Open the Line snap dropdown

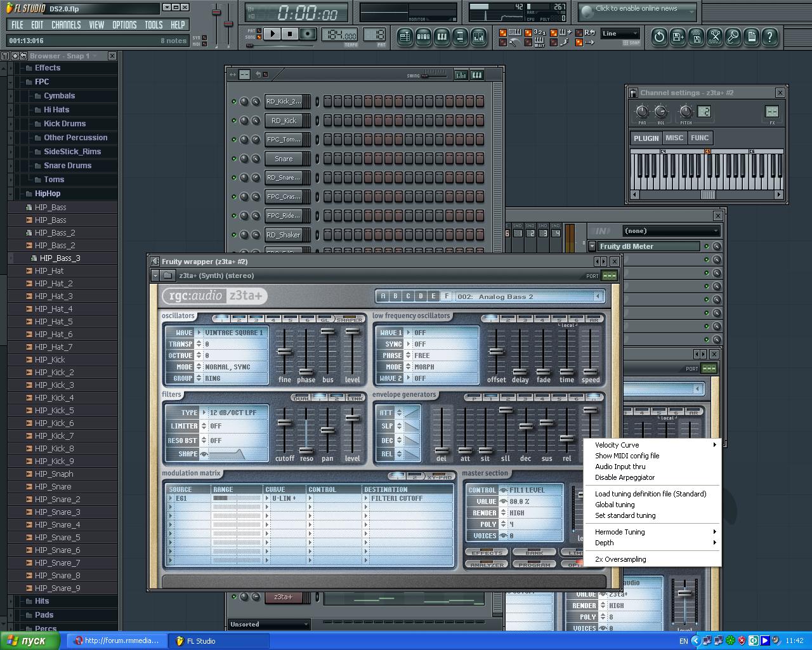[x=620, y=34]
